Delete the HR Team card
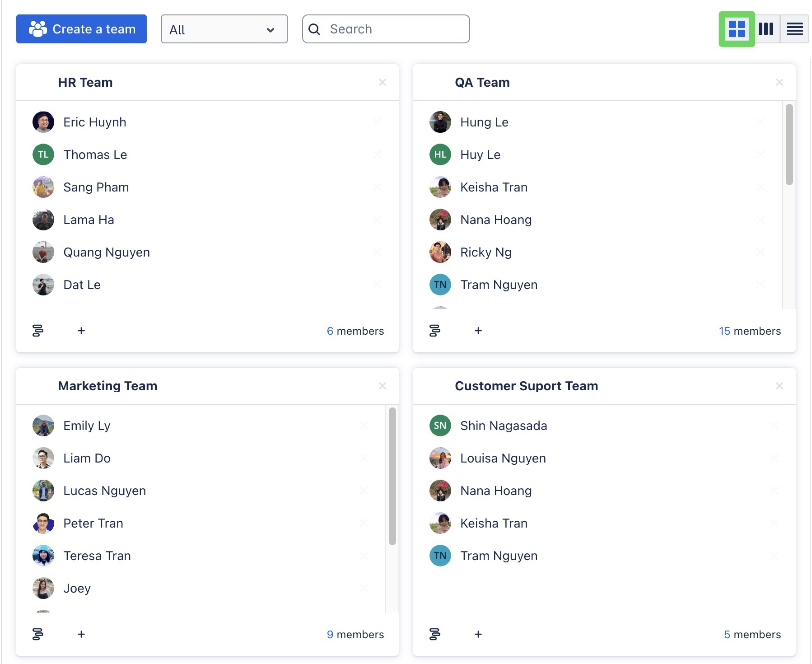Image resolution: width=812 pixels, height=664 pixels. (382, 82)
